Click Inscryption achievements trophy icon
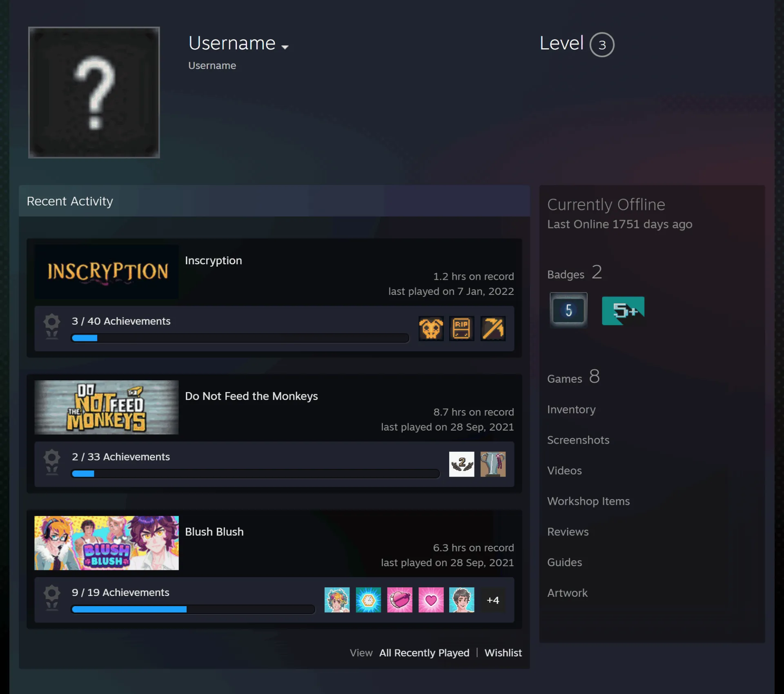Viewport: 784px width, 694px height. click(52, 326)
